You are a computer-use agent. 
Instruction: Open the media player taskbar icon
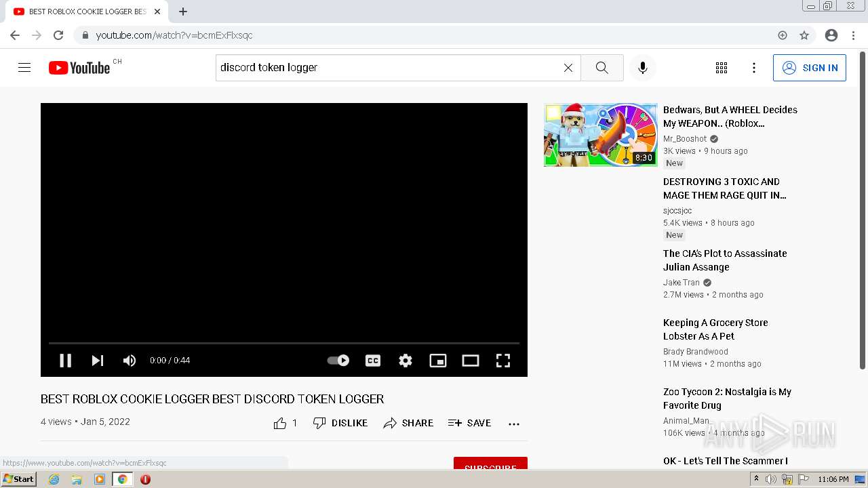[x=100, y=479]
